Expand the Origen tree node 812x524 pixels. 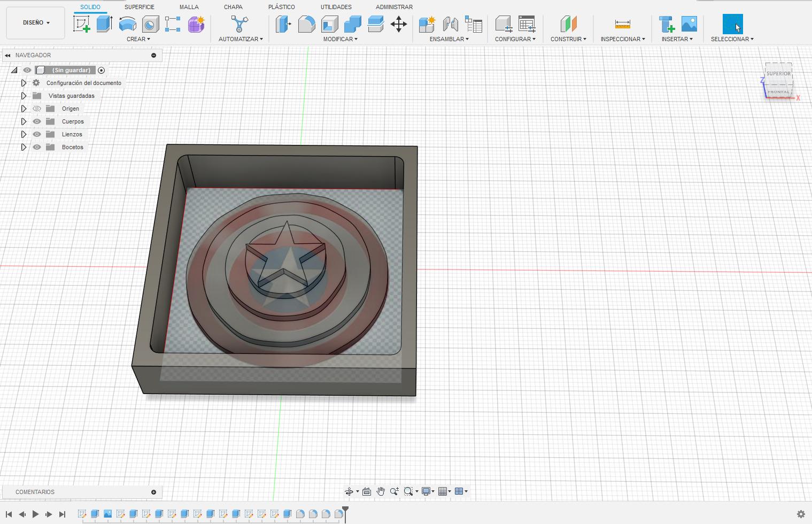24,109
